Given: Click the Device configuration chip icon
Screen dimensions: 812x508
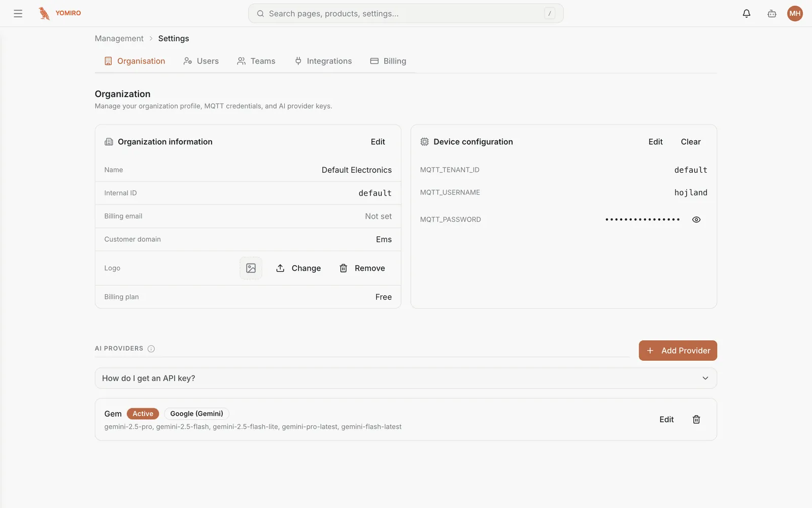Looking at the screenshot, I should pos(424,142).
